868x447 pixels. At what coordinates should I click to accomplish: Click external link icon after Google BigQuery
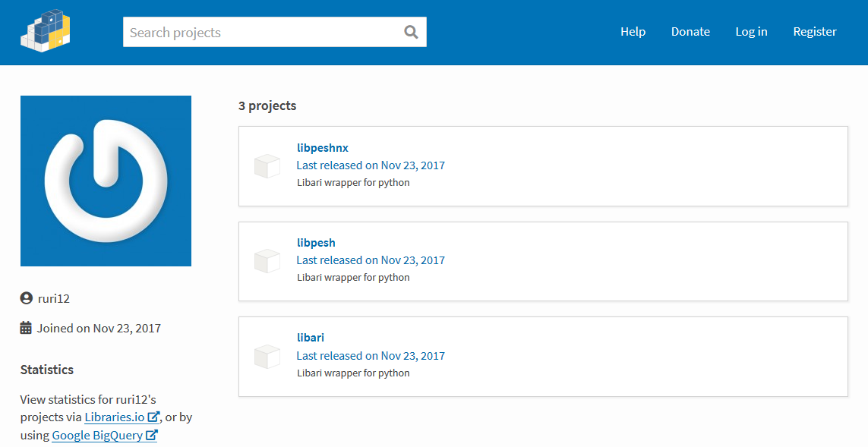point(152,436)
